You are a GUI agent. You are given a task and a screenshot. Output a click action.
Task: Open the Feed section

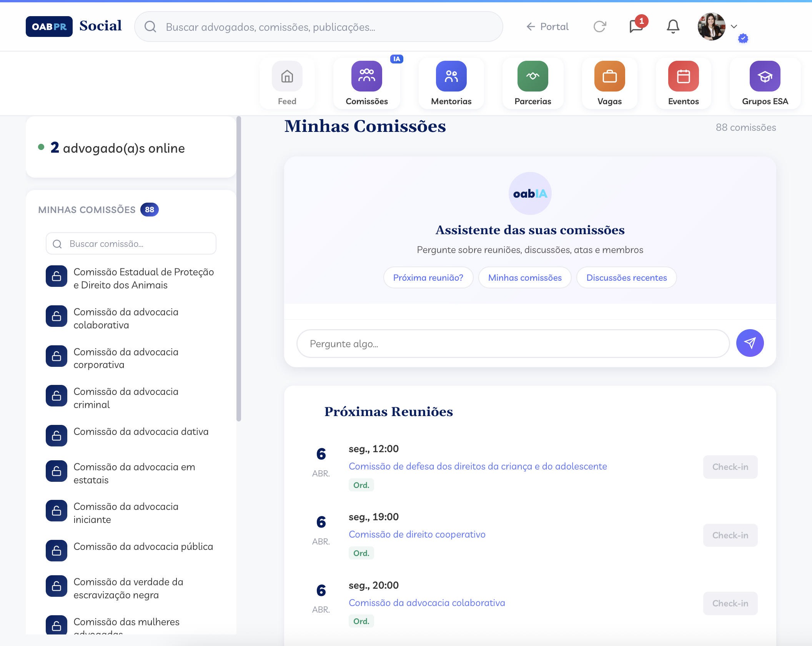tap(287, 82)
